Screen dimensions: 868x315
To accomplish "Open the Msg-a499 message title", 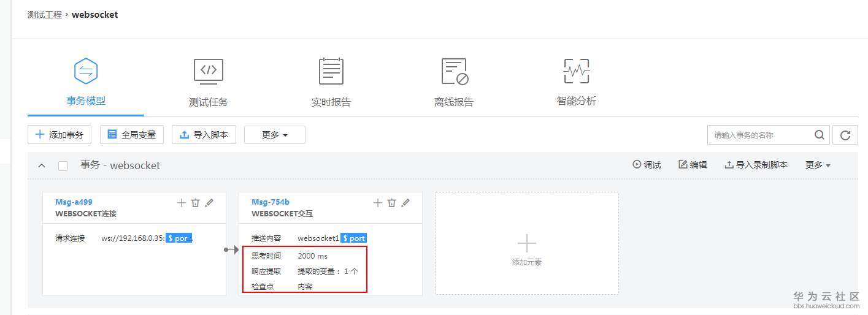I will [x=74, y=202].
